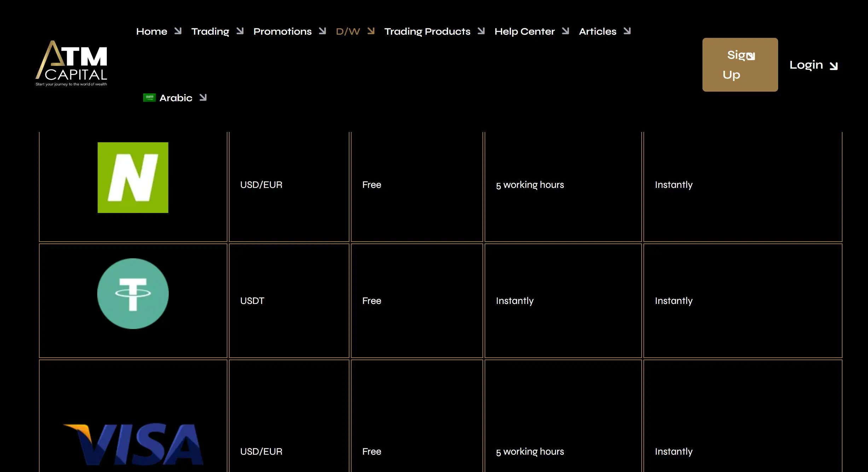Open the Trading Products menu
The height and width of the screenshot is (472, 868).
tap(427, 31)
